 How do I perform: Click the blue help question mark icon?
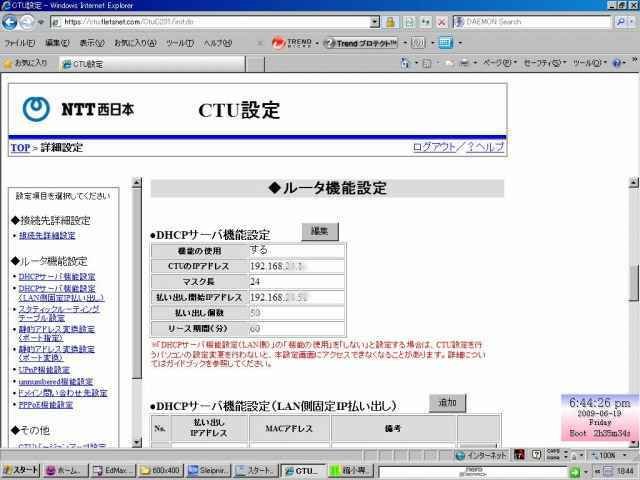tap(617, 63)
